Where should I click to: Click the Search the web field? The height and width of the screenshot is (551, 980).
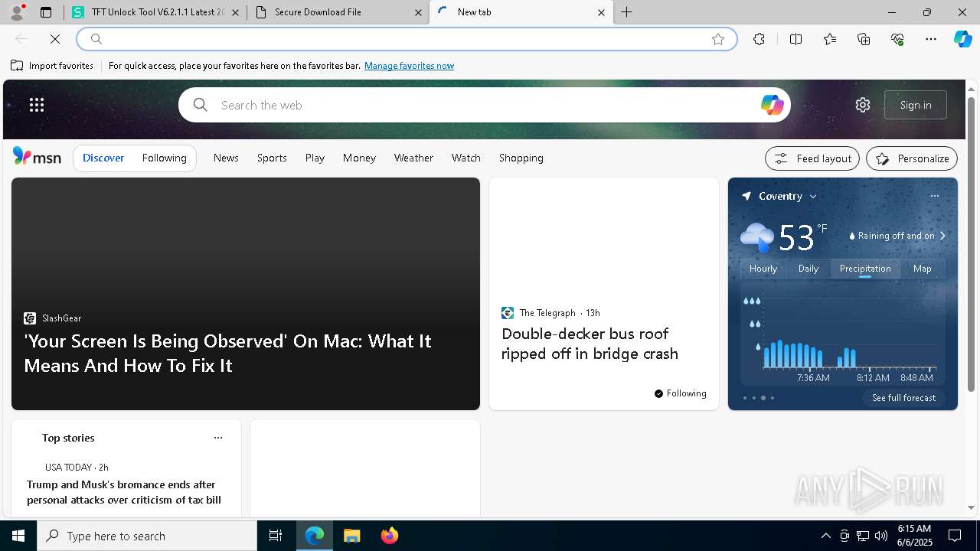tap(484, 105)
